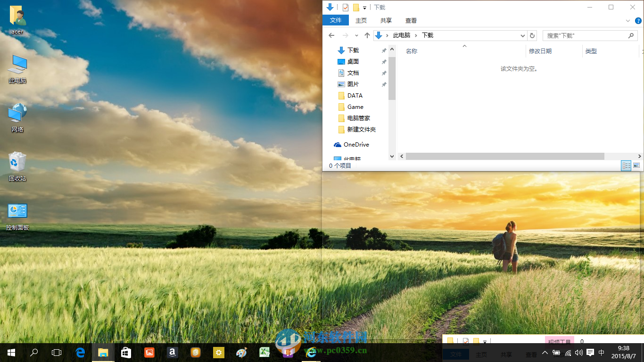Click the New Folder icon on quick access toolbar
Viewport: 644px width, 362px height.
tap(356, 7)
